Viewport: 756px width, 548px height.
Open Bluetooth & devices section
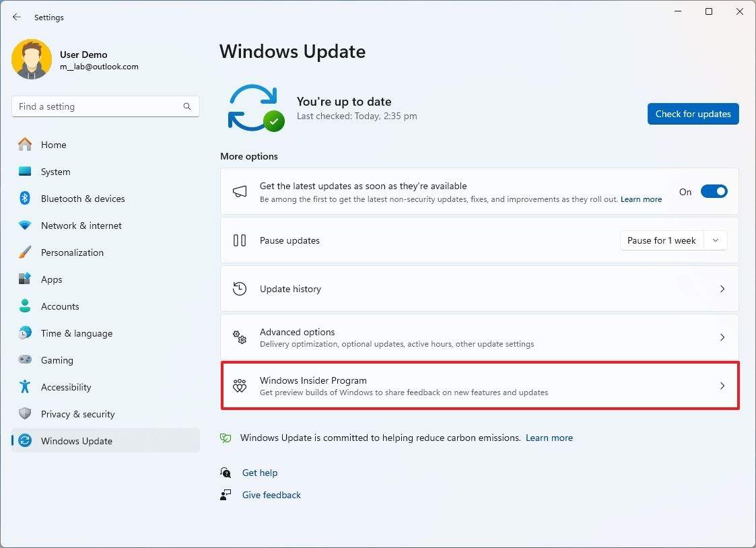[x=106, y=199]
